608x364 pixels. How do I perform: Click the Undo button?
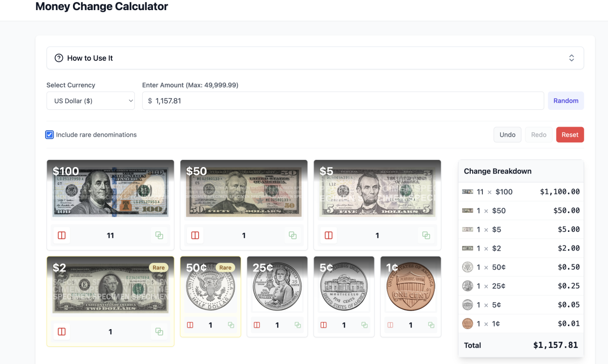click(x=507, y=134)
